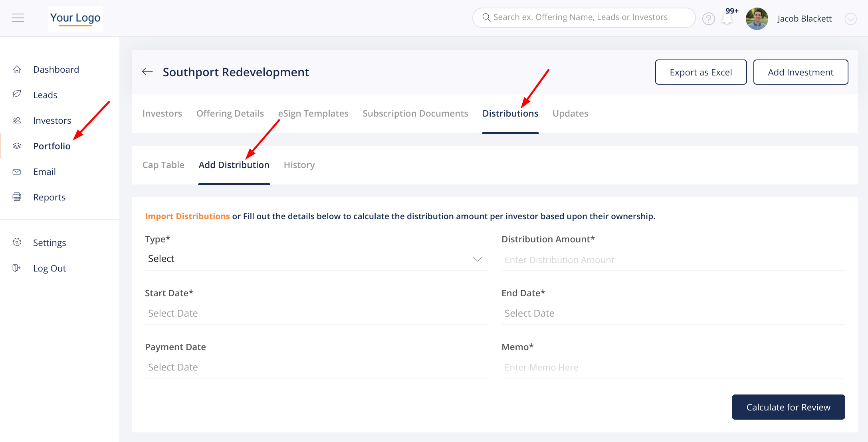Viewport: 868px width, 442px height.
Task: Click the Leads leaf icon
Action: click(x=17, y=95)
